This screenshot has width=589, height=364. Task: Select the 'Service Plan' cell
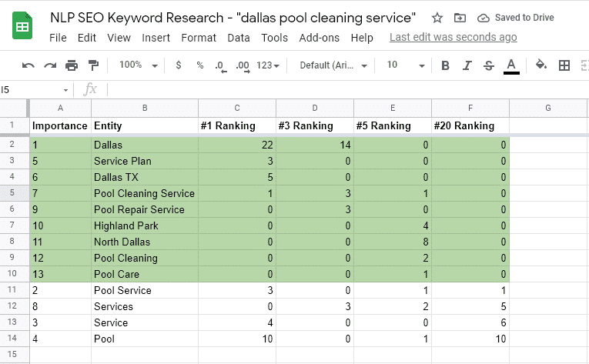(145, 161)
